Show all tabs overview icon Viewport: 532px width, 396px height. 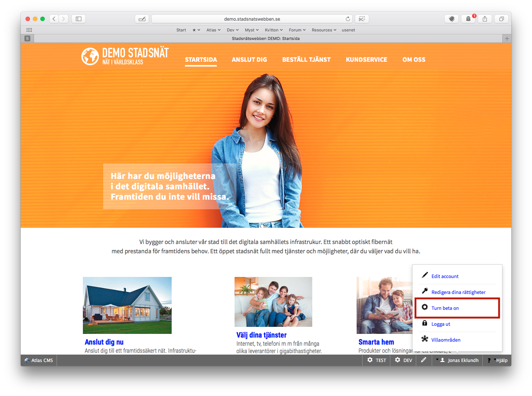tap(502, 19)
